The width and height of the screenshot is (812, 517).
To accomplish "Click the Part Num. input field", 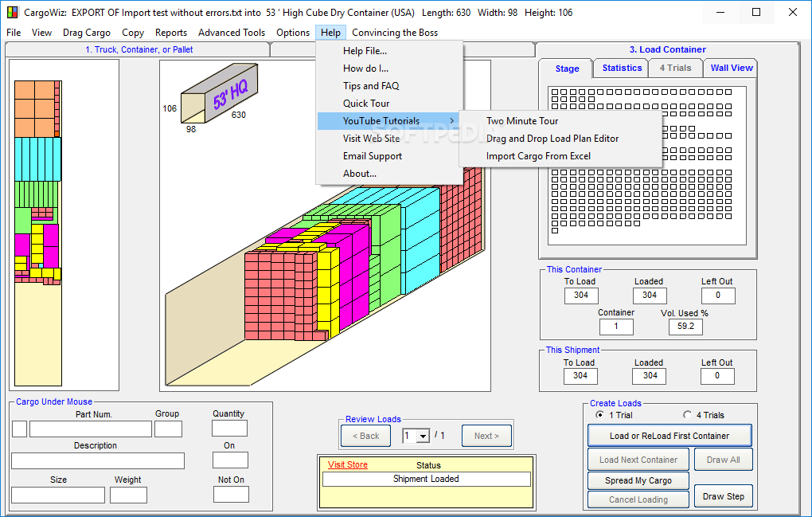I will pyautogui.click(x=91, y=429).
